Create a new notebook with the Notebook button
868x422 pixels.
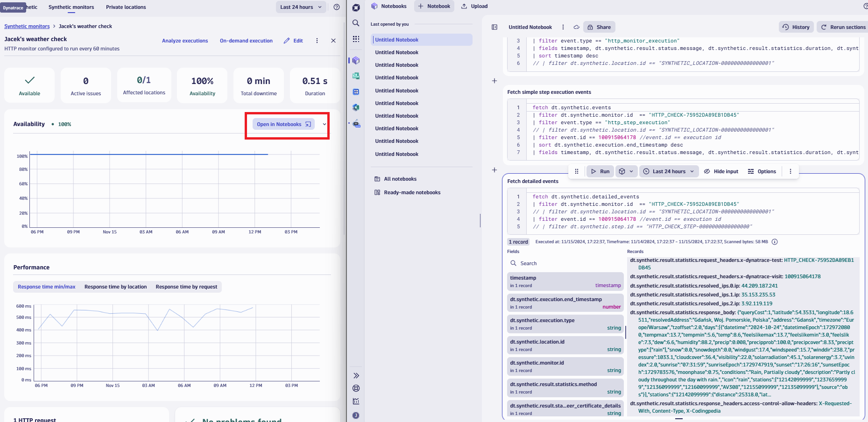[x=434, y=6]
